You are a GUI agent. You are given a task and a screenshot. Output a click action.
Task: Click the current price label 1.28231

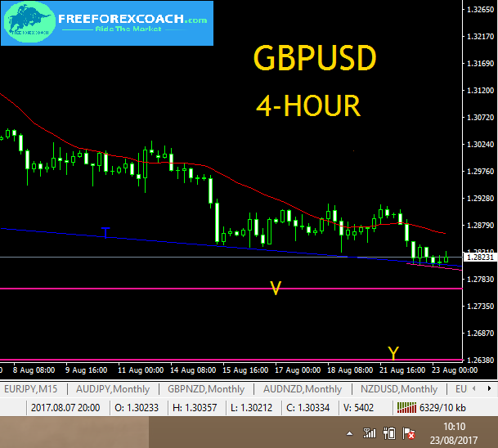(478, 257)
